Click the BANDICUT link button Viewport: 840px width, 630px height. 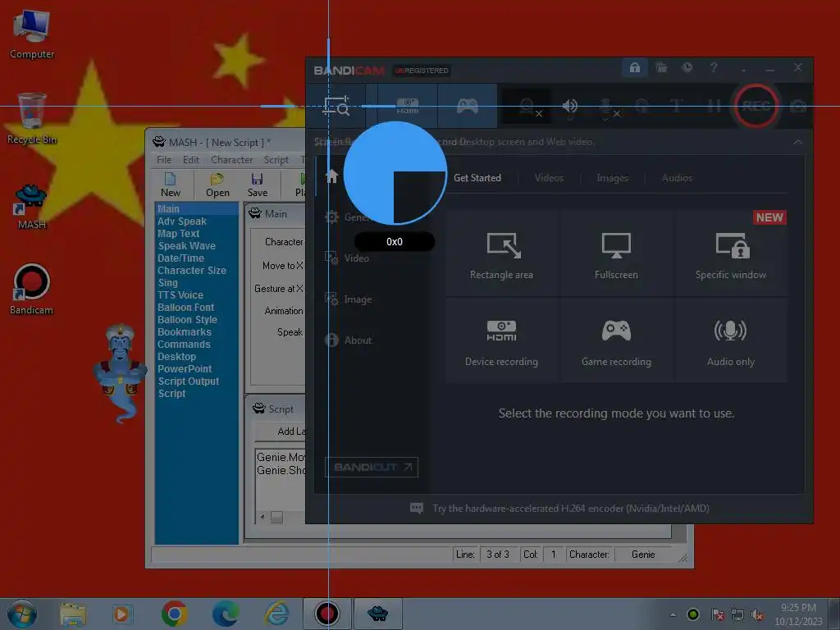[372, 467]
